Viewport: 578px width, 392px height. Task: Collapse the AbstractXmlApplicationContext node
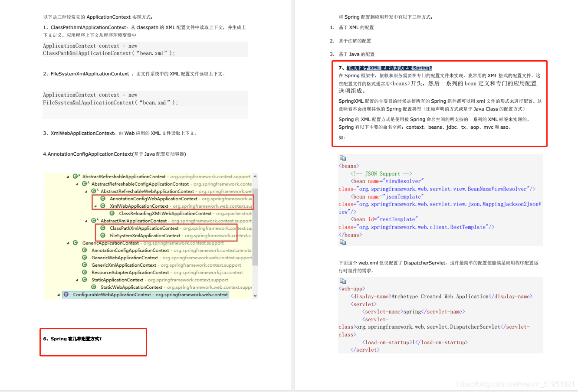(x=86, y=221)
